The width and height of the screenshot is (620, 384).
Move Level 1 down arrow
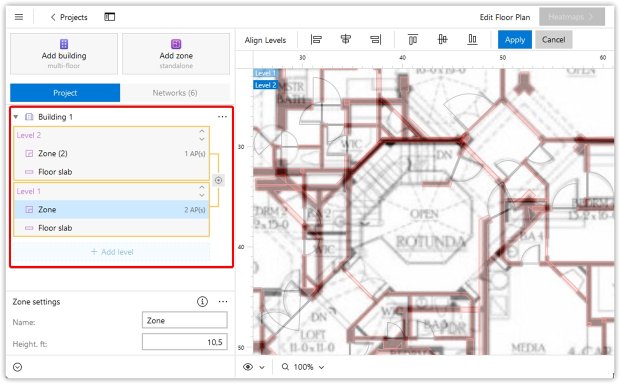pos(202,195)
